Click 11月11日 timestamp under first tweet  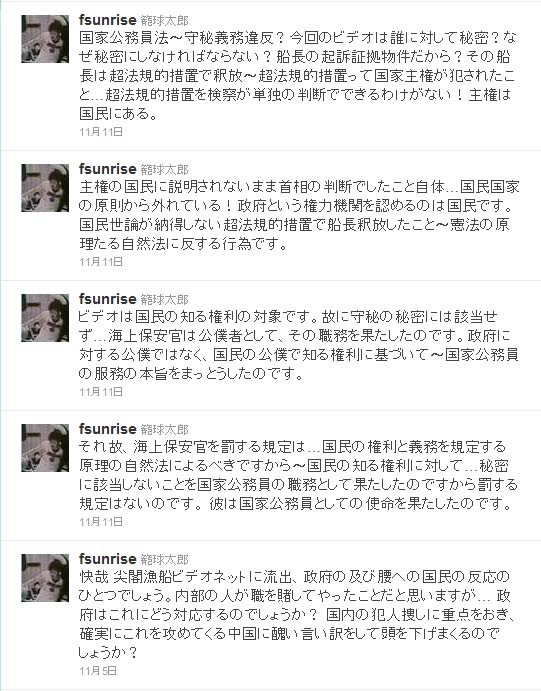(x=101, y=132)
